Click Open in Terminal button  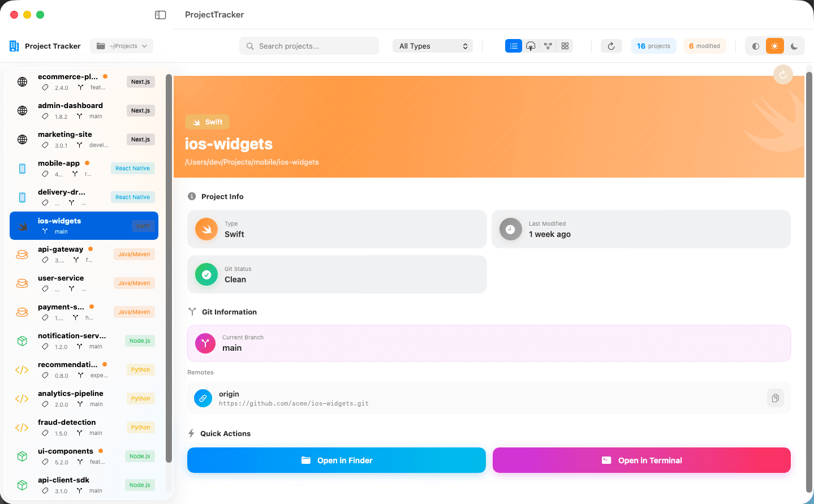point(641,460)
